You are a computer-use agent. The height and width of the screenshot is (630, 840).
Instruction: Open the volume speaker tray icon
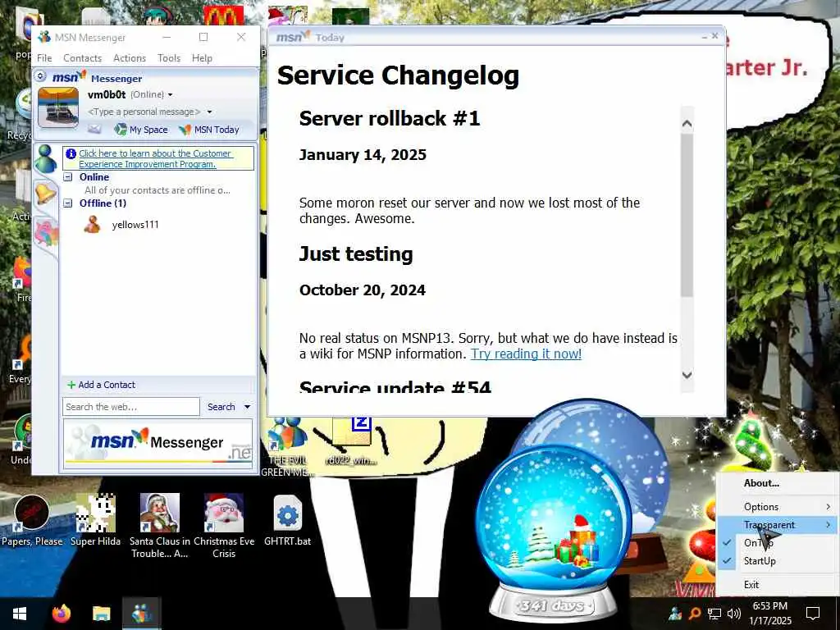click(x=734, y=614)
